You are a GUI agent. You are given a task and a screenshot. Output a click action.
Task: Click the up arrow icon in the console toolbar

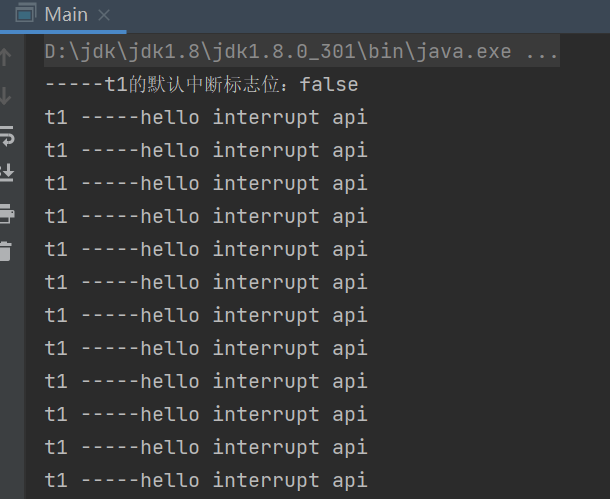6,57
